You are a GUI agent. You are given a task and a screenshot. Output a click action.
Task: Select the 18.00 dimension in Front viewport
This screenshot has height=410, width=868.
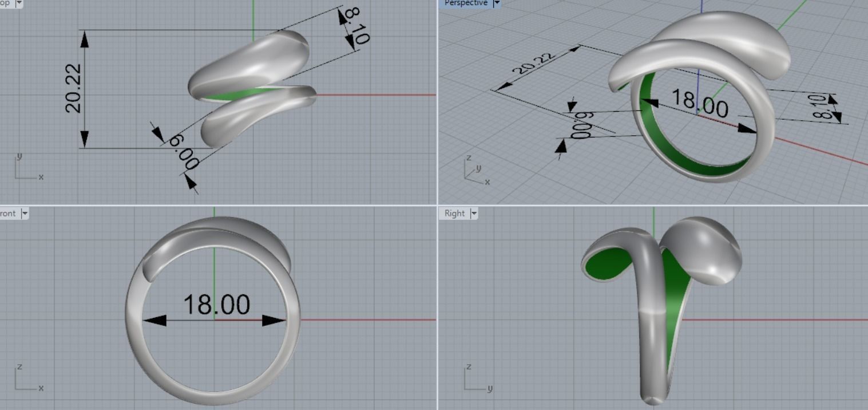pos(216,305)
